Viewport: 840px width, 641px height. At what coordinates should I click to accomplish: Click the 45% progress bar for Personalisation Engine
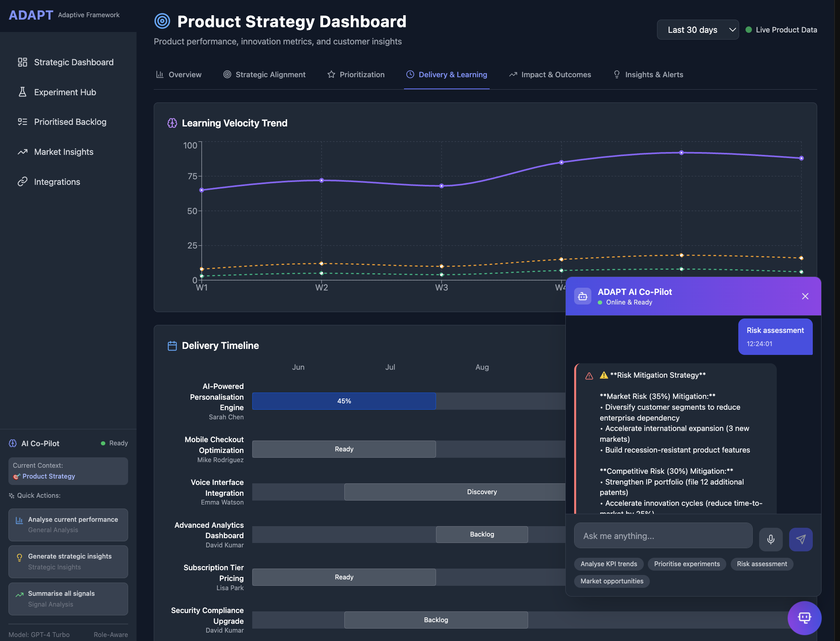[x=344, y=401]
